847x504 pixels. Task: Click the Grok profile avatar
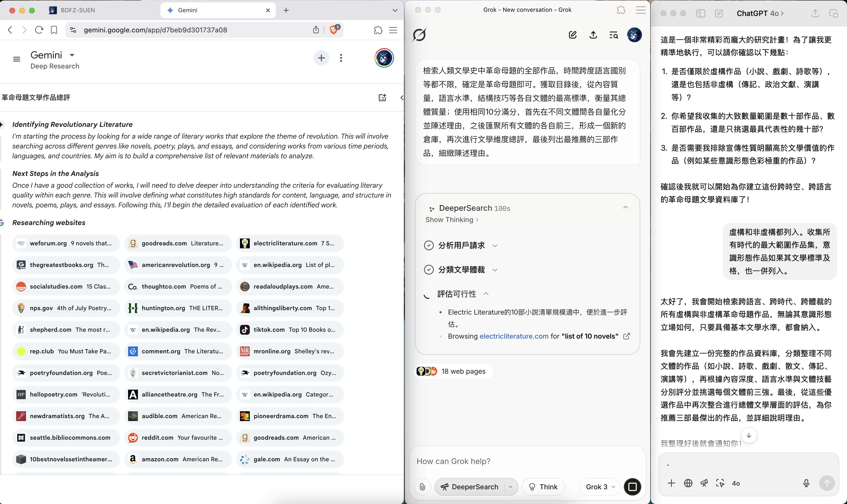click(635, 35)
